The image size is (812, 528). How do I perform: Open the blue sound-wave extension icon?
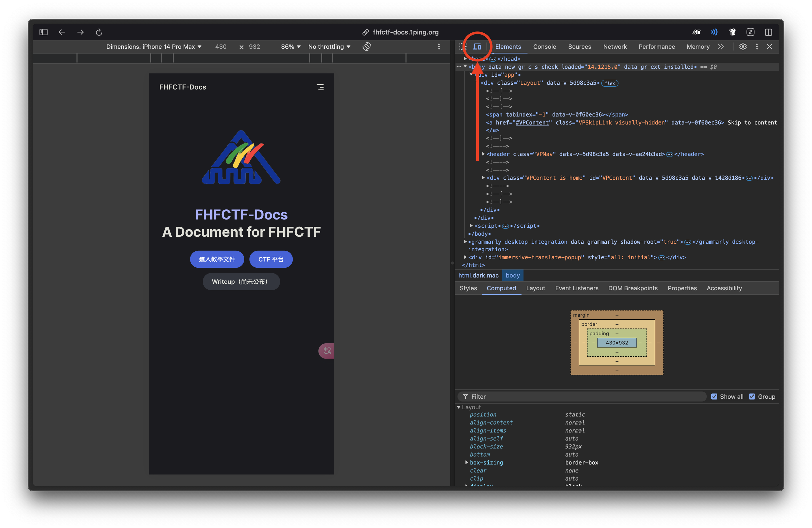click(714, 32)
